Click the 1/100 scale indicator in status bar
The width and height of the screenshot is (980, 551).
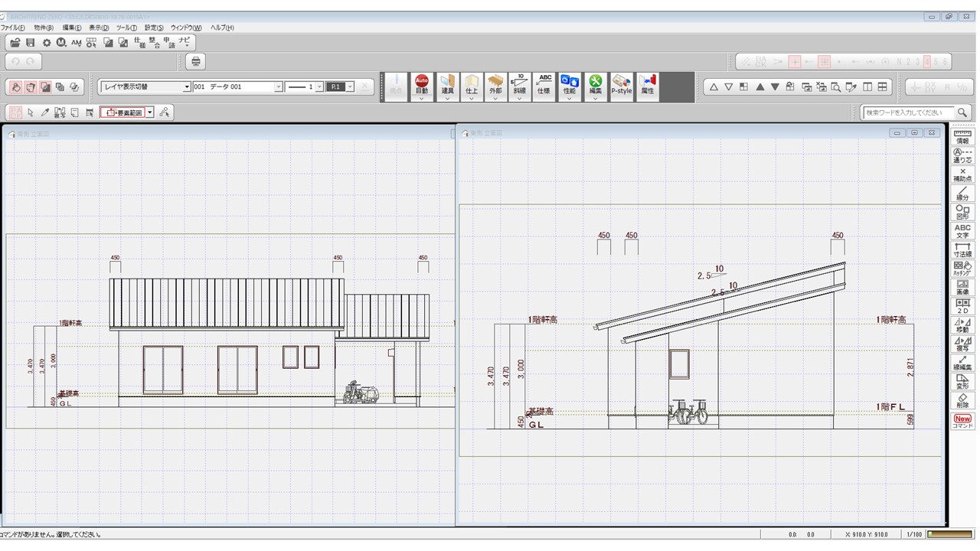914,534
